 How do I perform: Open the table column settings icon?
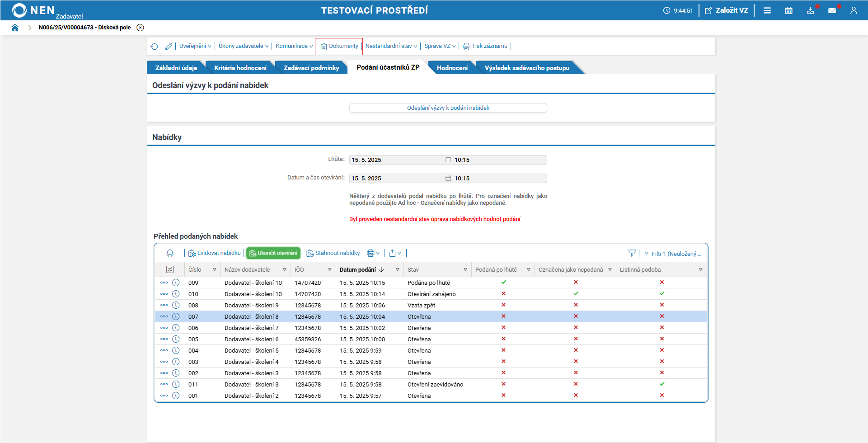pyautogui.click(x=170, y=269)
